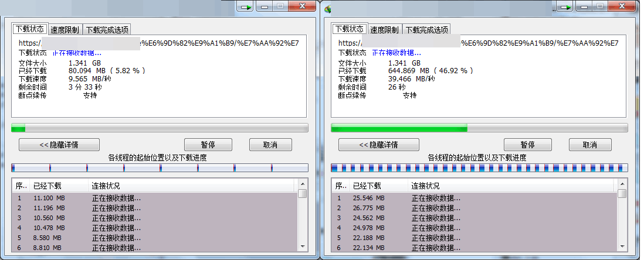Open 速度限制 tab in the 5.82% window
The width and height of the screenshot is (644, 260).
65,29
